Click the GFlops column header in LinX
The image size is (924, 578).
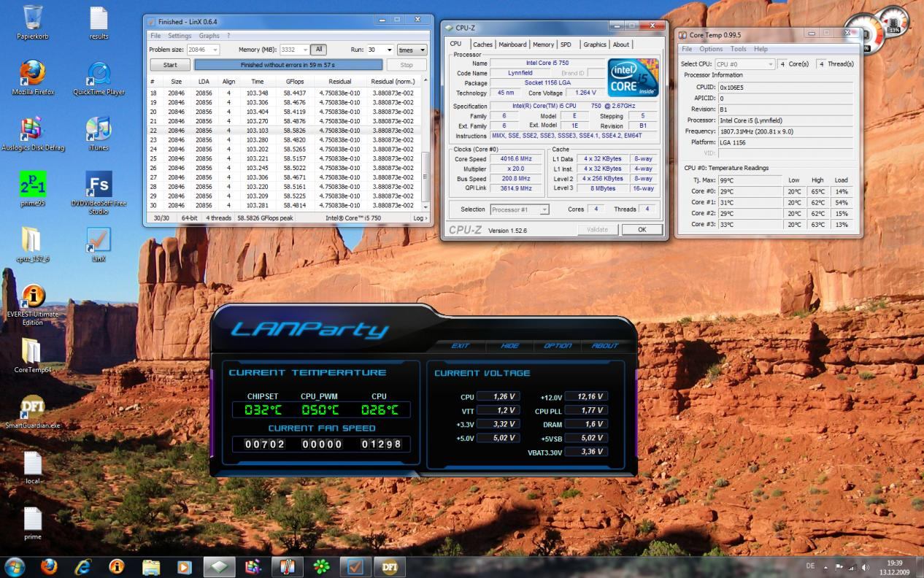click(x=295, y=82)
